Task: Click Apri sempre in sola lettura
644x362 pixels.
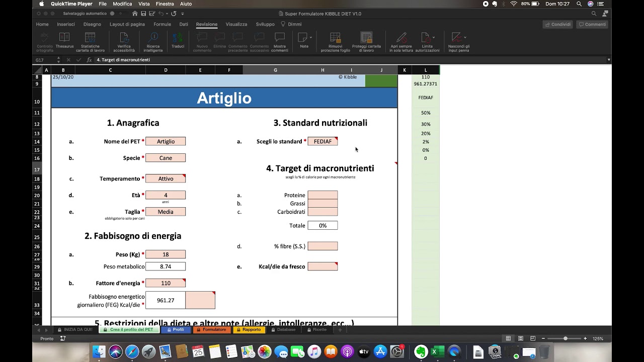Action: pos(401,42)
